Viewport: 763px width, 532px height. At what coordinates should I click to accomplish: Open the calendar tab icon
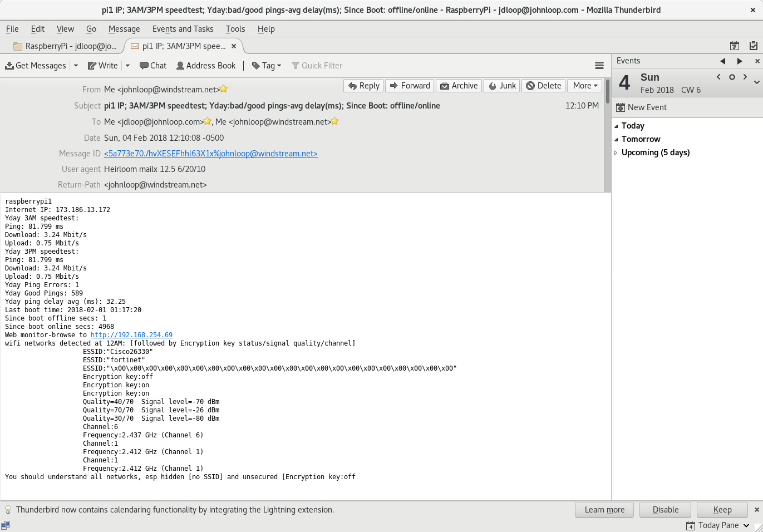(734, 46)
